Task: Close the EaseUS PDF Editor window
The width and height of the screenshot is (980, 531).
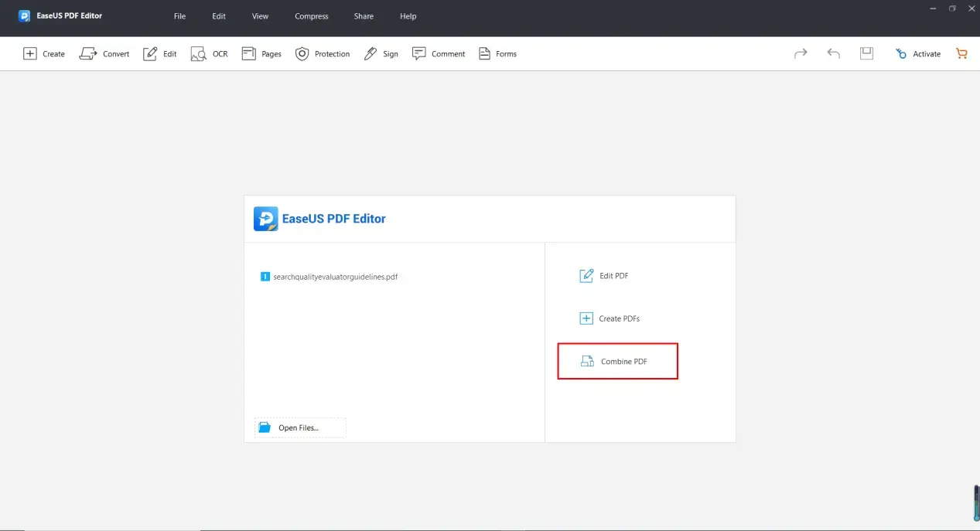Action: (971, 9)
